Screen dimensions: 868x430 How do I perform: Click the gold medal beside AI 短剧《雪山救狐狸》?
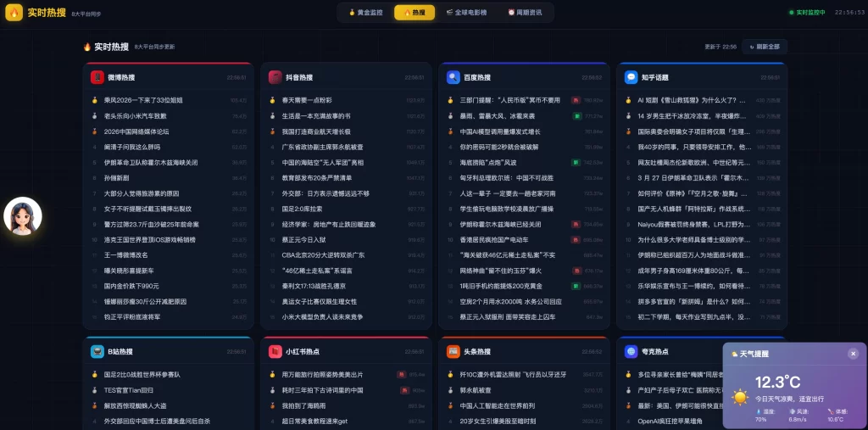coord(628,100)
